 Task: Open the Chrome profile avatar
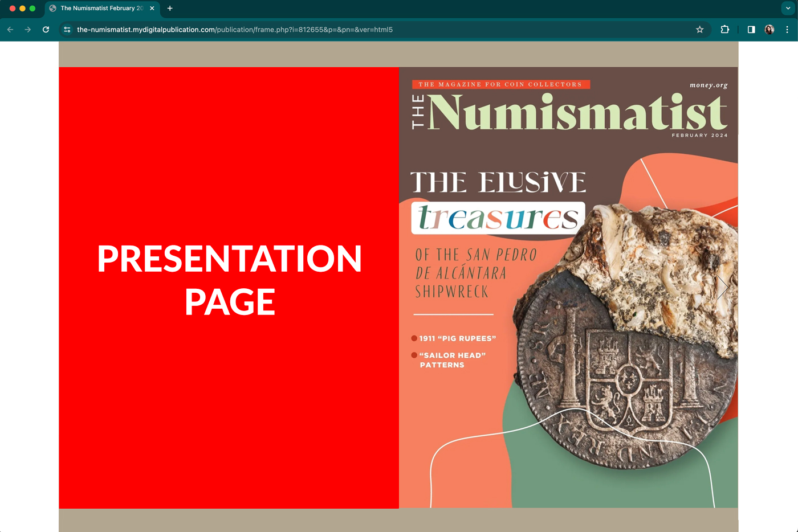tap(769, 30)
